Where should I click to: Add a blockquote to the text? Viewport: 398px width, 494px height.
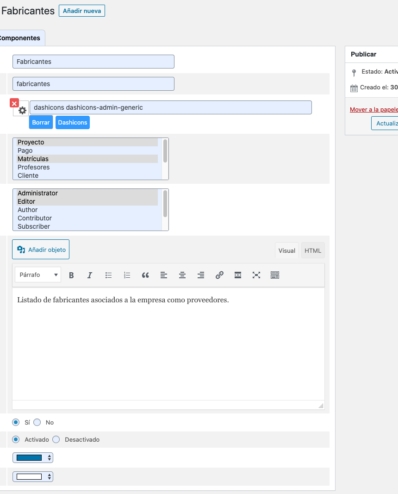pyautogui.click(x=145, y=275)
